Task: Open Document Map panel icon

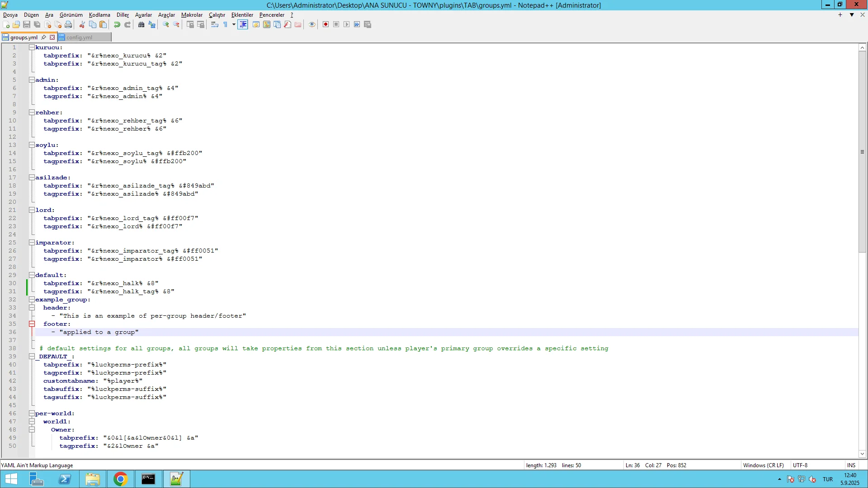Action: pyautogui.click(x=267, y=24)
